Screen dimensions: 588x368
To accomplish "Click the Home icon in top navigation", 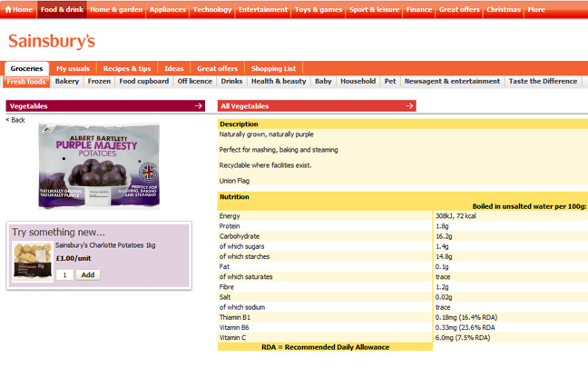I will click(8, 9).
